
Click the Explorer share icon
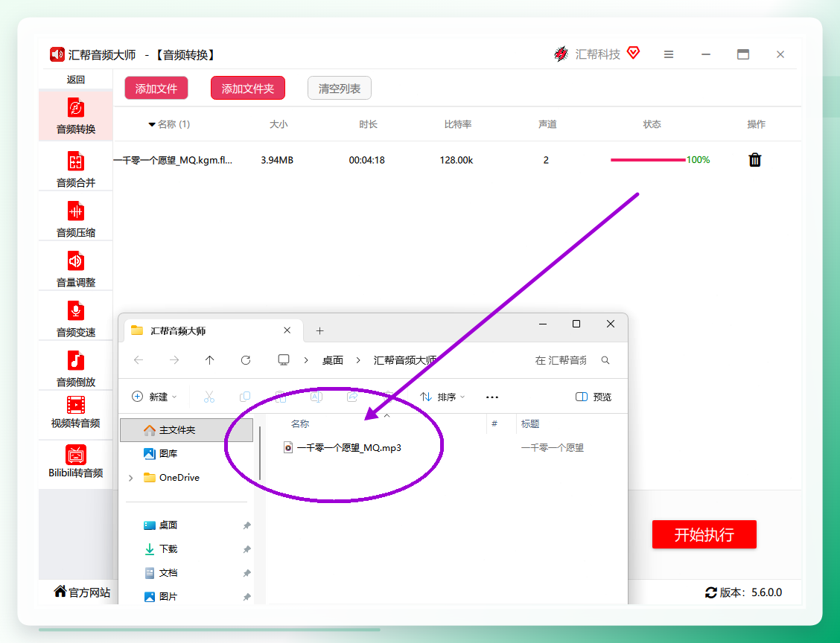352,397
